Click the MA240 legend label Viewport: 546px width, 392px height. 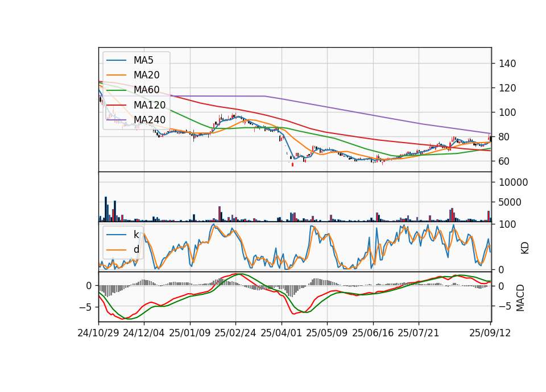(x=150, y=120)
